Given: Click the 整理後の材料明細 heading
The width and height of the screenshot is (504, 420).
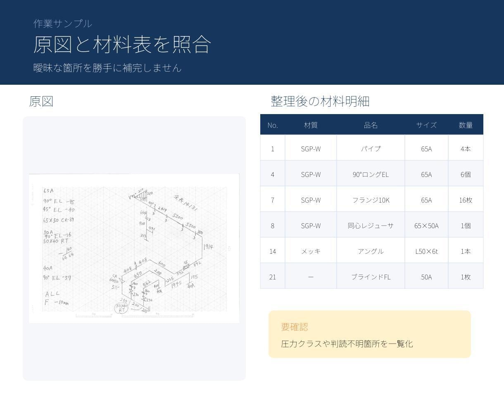Looking at the screenshot, I should [320, 101].
